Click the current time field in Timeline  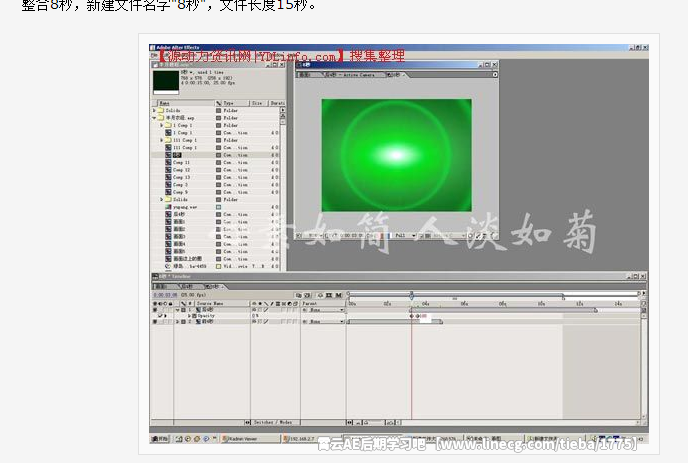click(165, 295)
